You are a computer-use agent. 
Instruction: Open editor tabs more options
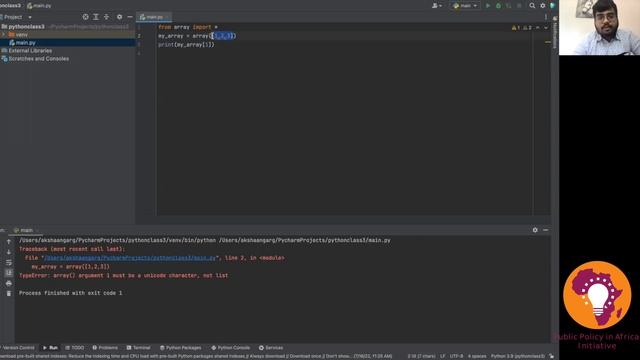pos(546,17)
